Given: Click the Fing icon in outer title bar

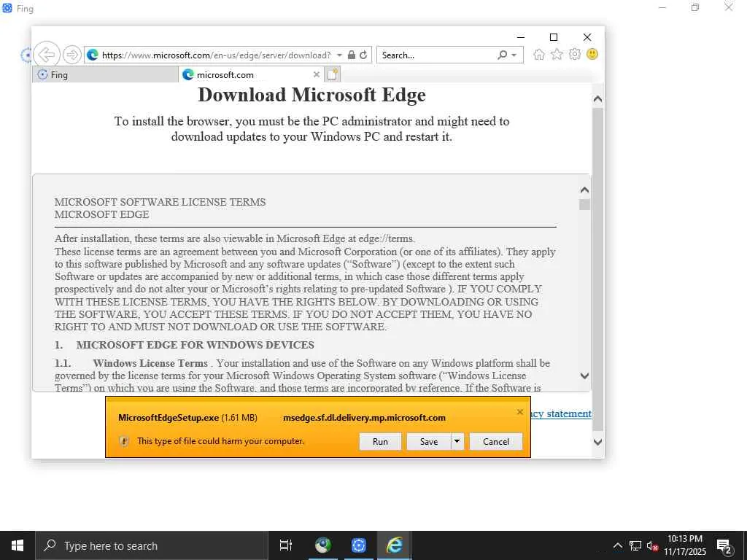Looking at the screenshot, I should [7, 7].
